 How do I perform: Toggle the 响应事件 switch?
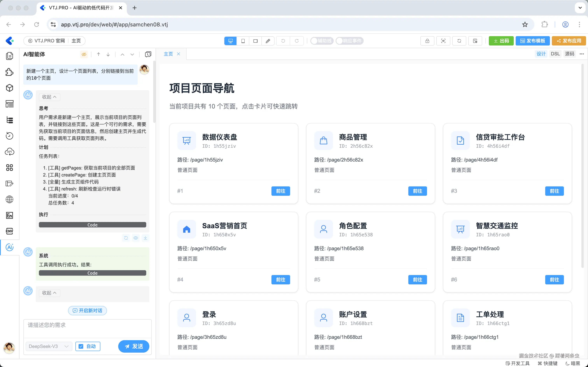349,41
